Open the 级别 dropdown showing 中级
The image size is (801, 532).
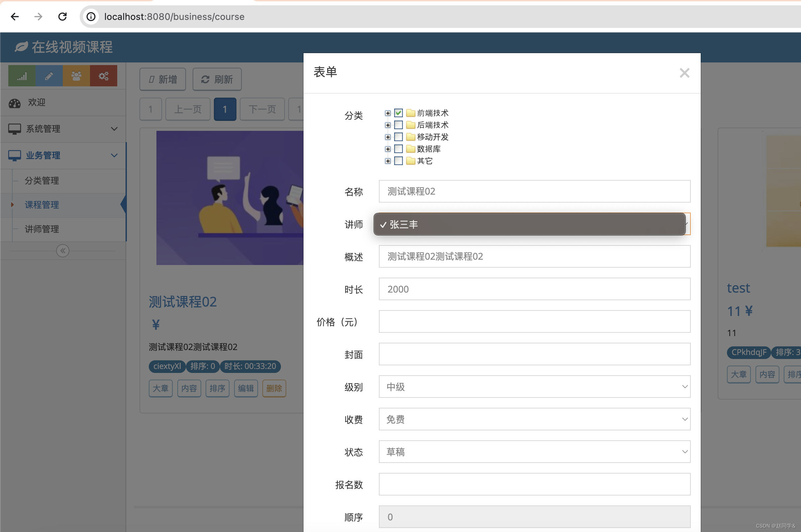click(534, 387)
